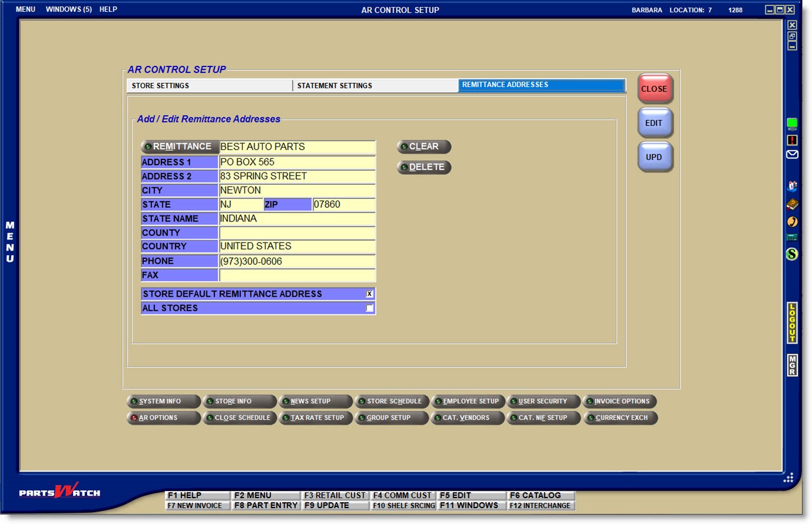
Task: Open the envelope mail icon
Action: [x=792, y=154]
